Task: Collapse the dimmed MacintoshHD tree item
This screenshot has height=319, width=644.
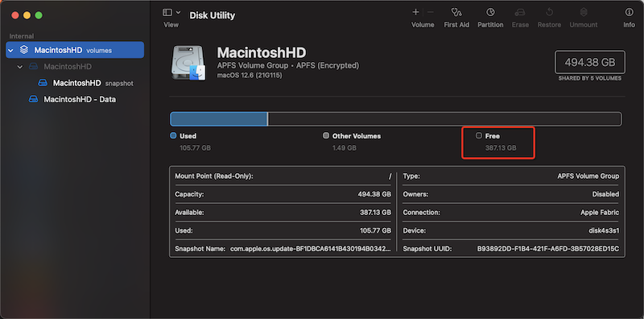Action: click(19, 67)
